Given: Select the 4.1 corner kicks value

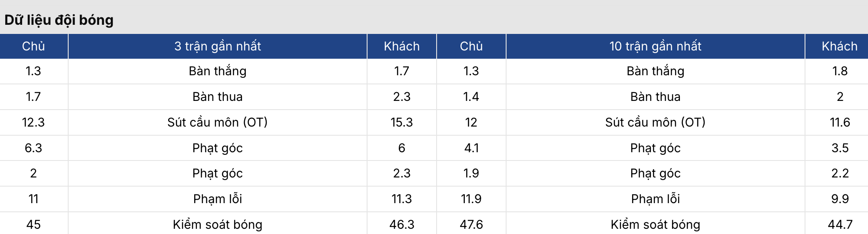Looking at the screenshot, I should click(x=471, y=148).
